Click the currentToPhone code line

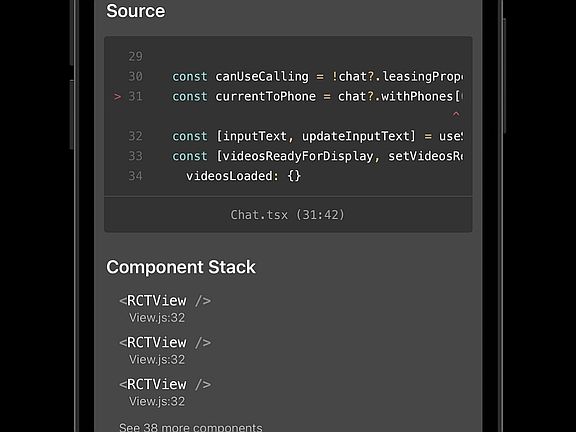click(x=317, y=97)
